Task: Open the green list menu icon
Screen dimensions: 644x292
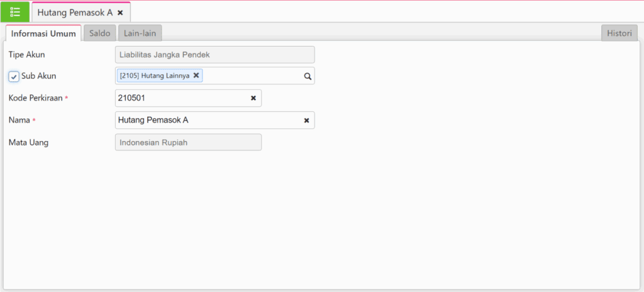Action: coord(15,12)
